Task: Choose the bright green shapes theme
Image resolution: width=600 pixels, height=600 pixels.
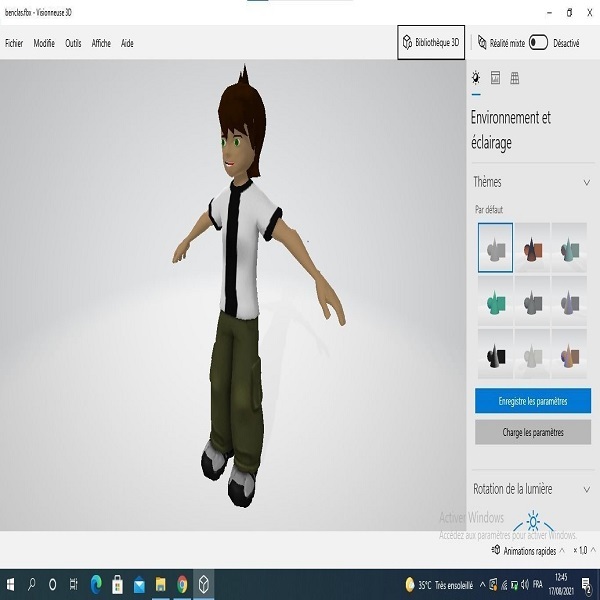Action: 495,301
